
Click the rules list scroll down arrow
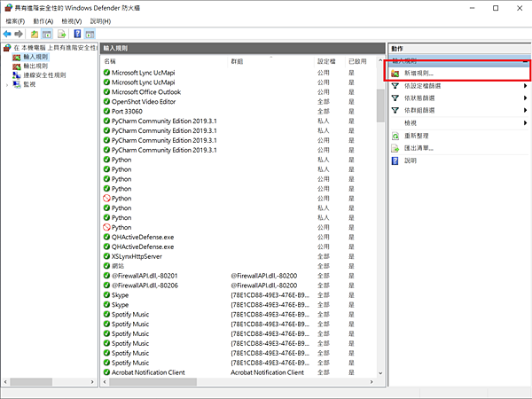(380, 373)
